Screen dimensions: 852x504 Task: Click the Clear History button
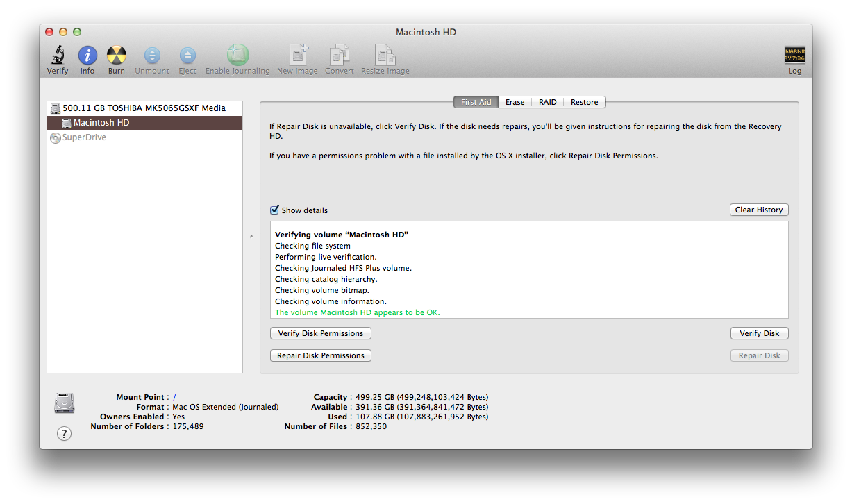pyautogui.click(x=759, y=210)
